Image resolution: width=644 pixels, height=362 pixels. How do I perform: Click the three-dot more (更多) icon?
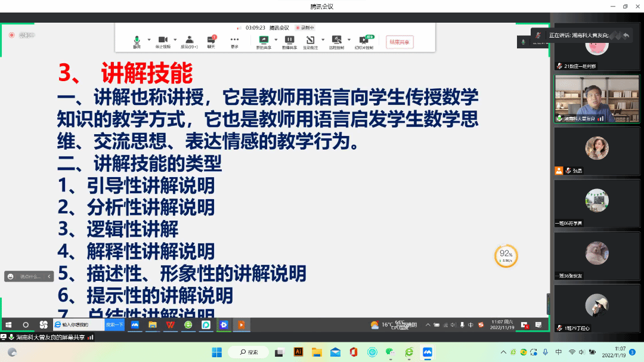234,40
